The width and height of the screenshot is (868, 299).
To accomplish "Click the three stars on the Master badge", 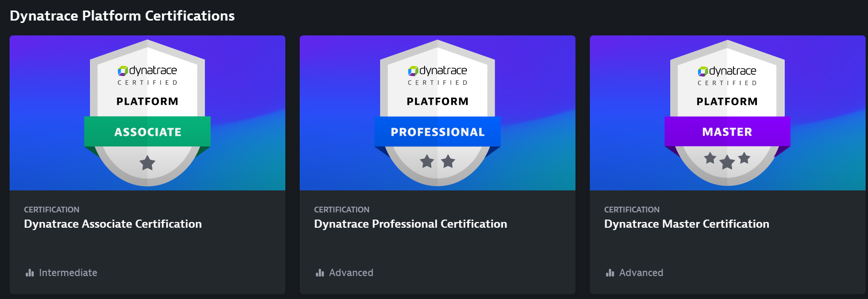I will 727,160.
